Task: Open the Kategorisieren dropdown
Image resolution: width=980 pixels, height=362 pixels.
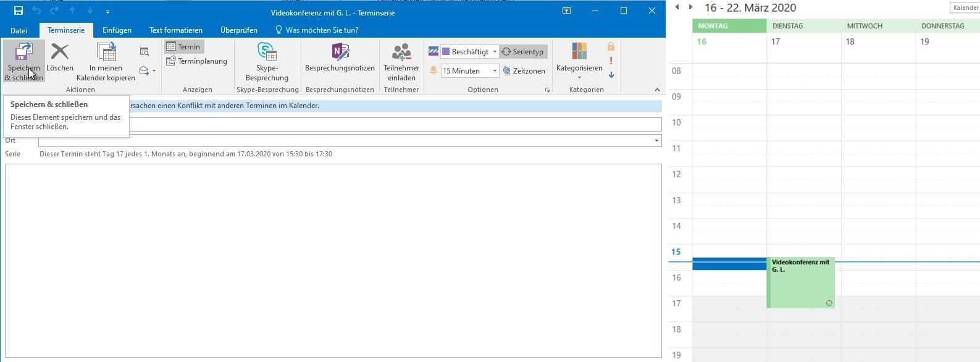Action: point(579,61)
